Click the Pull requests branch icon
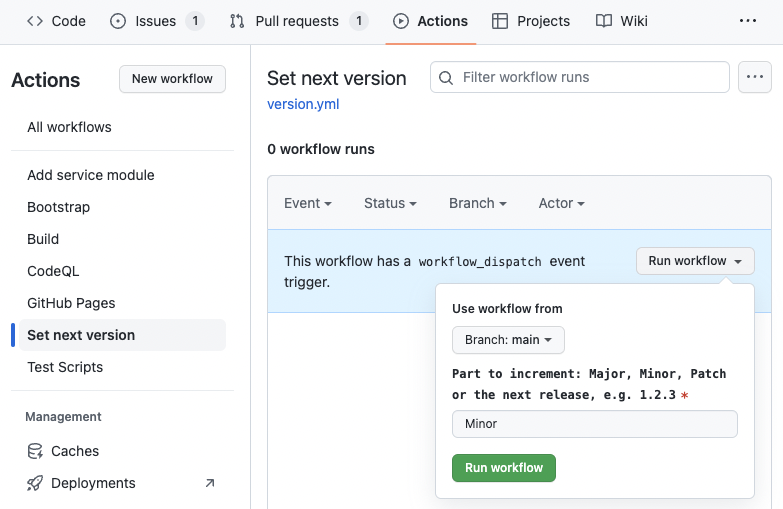This screenshot has width=783, height=509. 237,21
